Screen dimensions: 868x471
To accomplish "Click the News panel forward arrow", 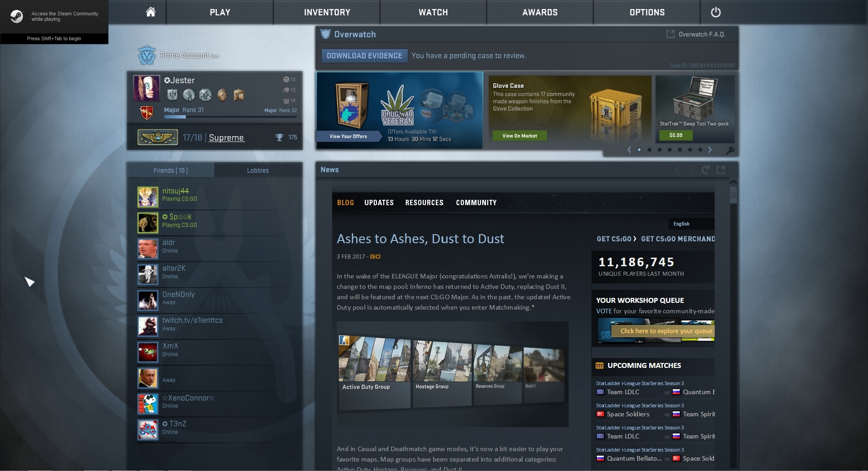I will [691, 170].
